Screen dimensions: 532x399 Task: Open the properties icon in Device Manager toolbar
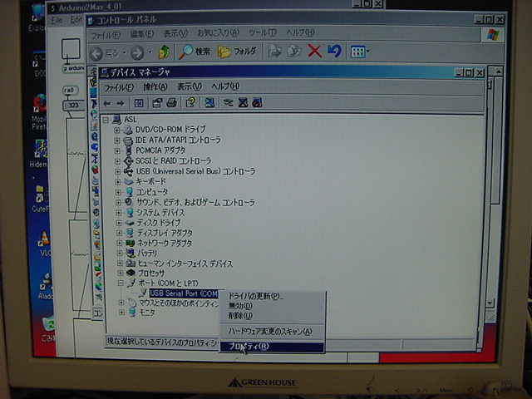pos(157,103)
